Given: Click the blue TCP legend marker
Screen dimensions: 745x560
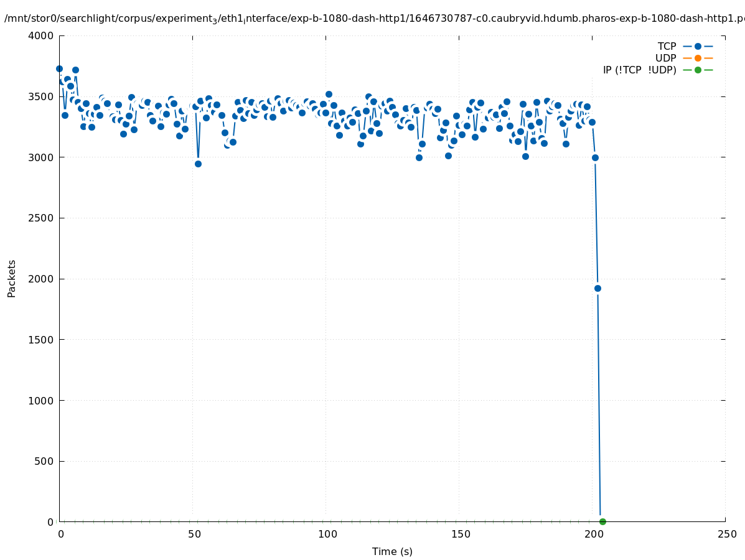Looking at the screenshot, I should [698, 46].
